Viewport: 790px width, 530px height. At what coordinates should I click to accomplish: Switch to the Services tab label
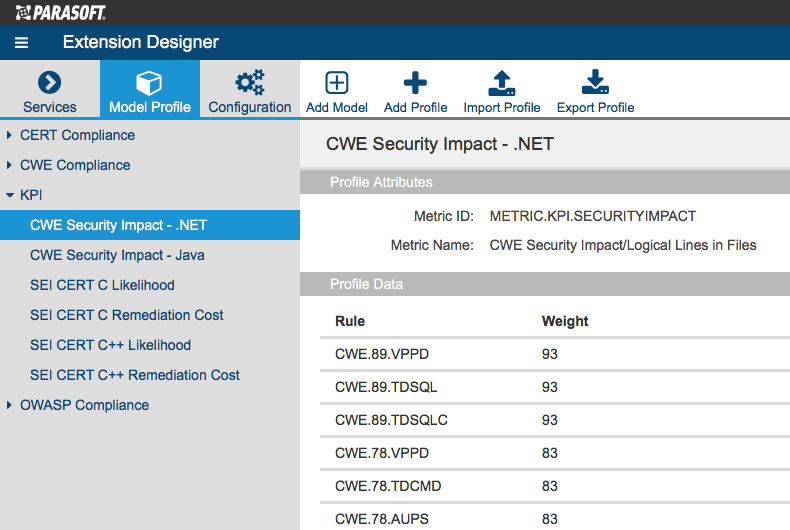pos(50,107)
